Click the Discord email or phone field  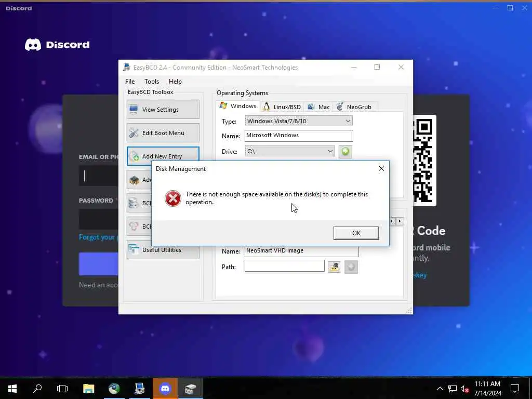99,176
